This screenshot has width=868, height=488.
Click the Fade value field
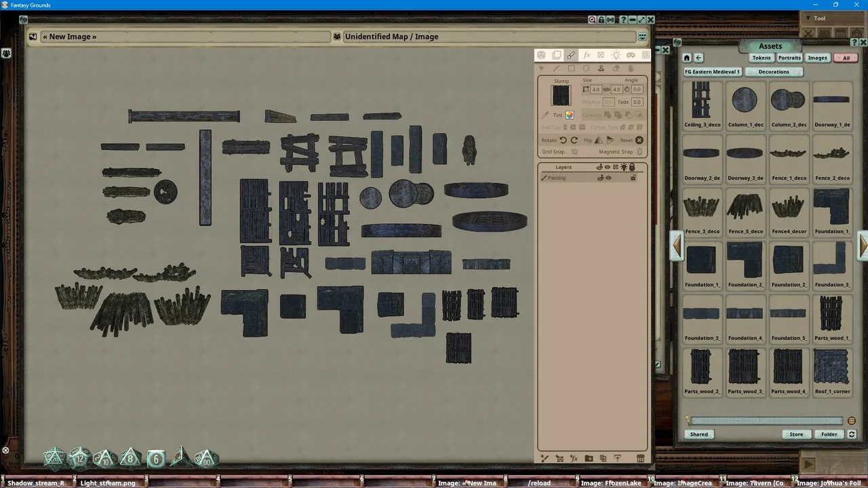[x=637, y=102]
